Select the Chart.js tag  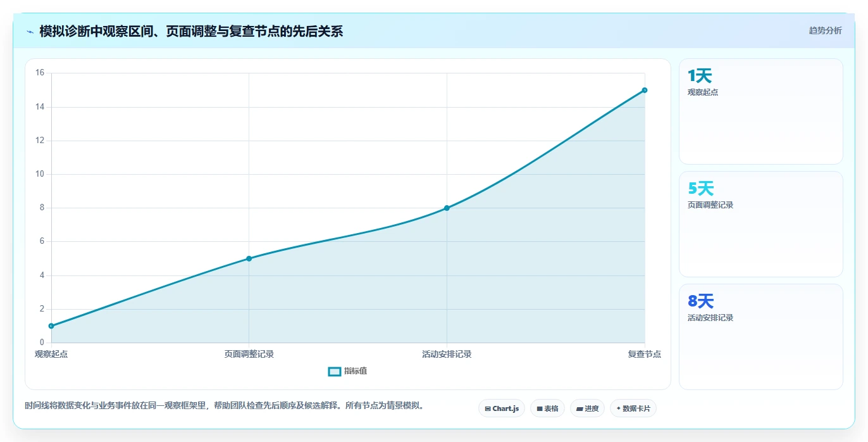501,408
